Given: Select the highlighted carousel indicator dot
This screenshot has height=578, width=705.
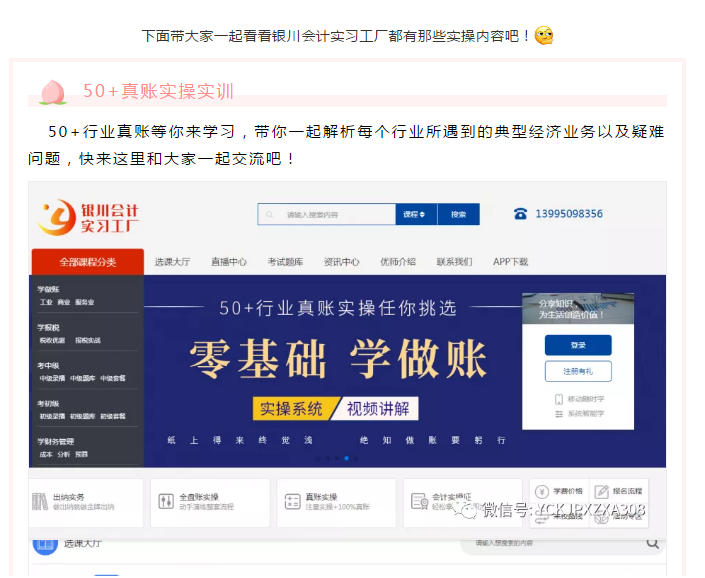Looking at the screenshot, I should (347, 458).
